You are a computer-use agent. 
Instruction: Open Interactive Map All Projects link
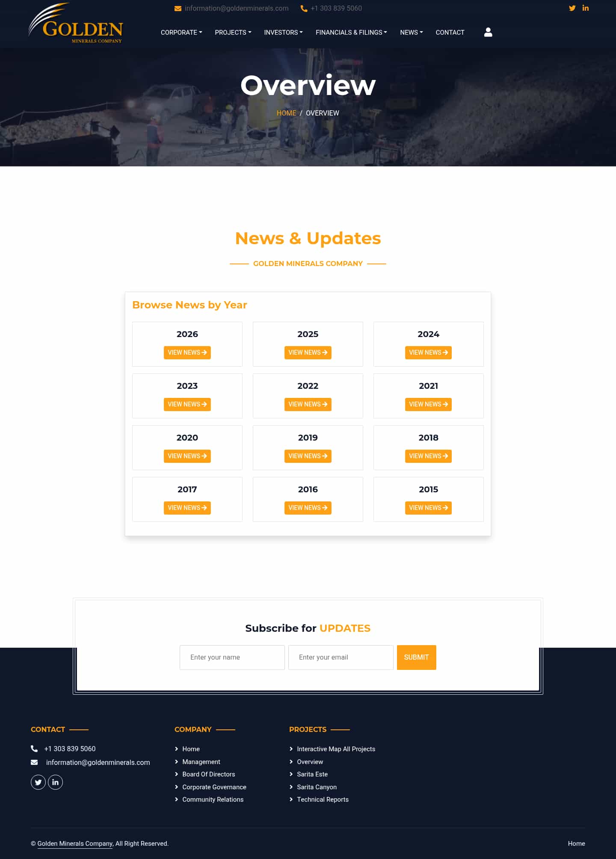(x=336, y=749)
